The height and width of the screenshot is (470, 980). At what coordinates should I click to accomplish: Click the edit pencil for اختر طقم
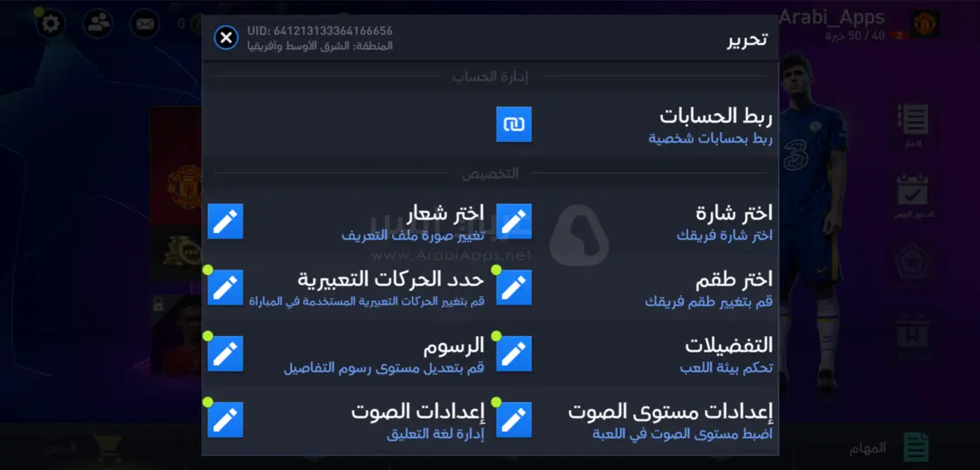pos(514,287)
